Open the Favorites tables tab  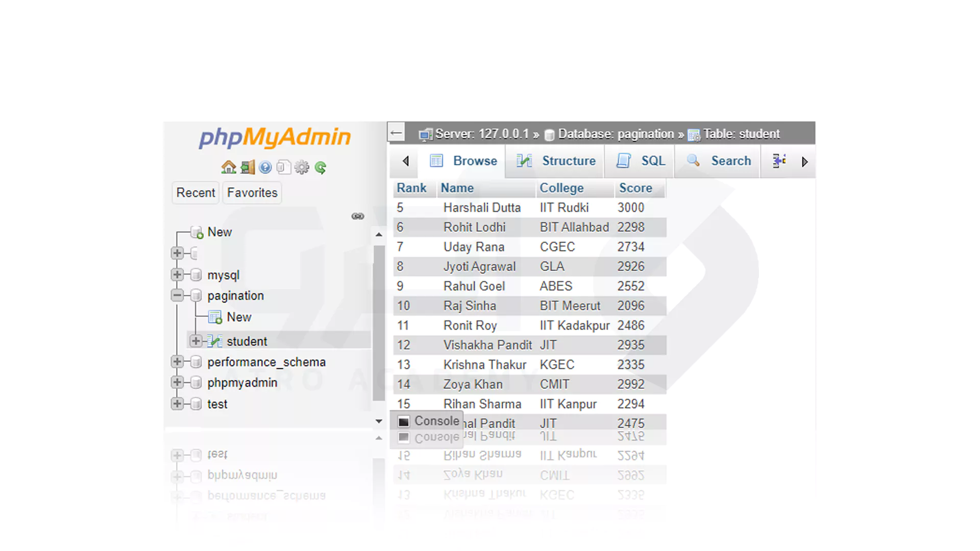pos(252,193)
